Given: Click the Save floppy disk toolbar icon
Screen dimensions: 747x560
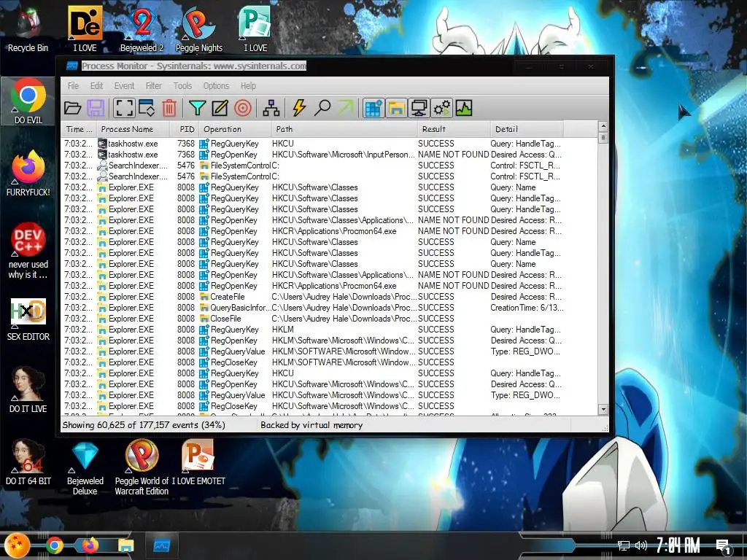Looking at the screenshot, I should click(x=96, y=108).
